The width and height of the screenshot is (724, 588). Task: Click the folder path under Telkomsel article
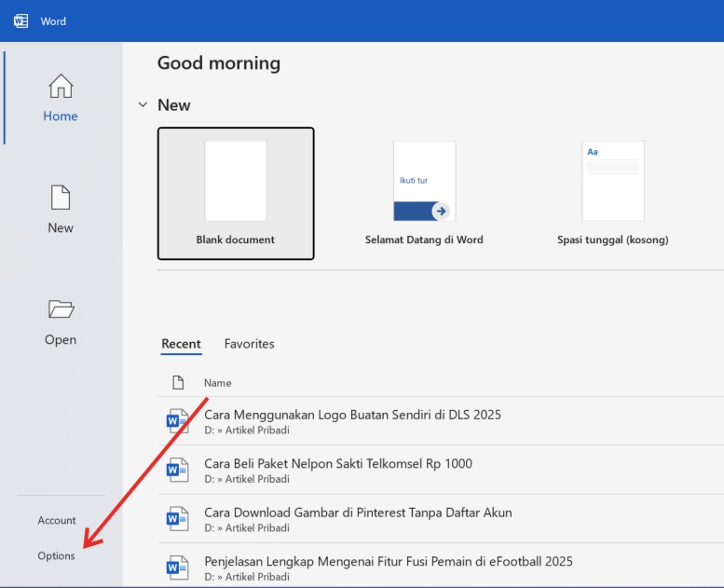point(247,480)
